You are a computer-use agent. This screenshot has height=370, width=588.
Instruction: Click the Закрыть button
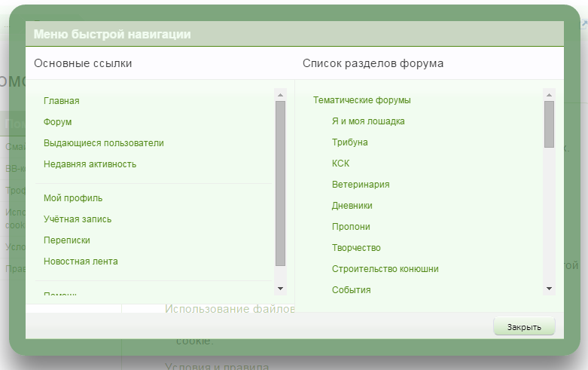[524, 327]
